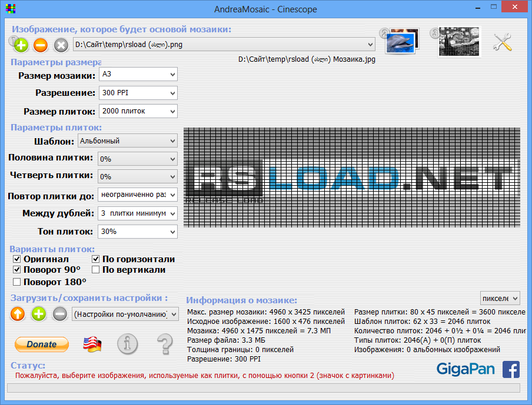Open Повтор плитки до dropdown
532x405 pixels.
(137, 195)
